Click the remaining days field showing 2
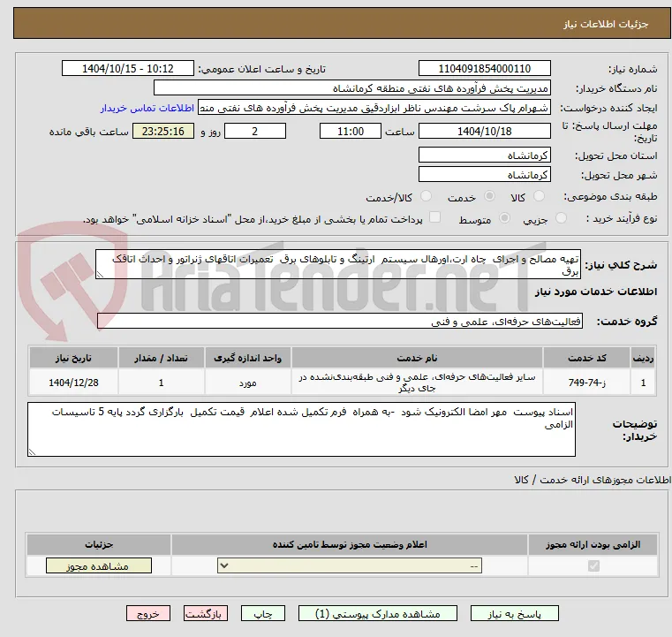This screenshot has width=672, height=637. click(x=255, y=131)
